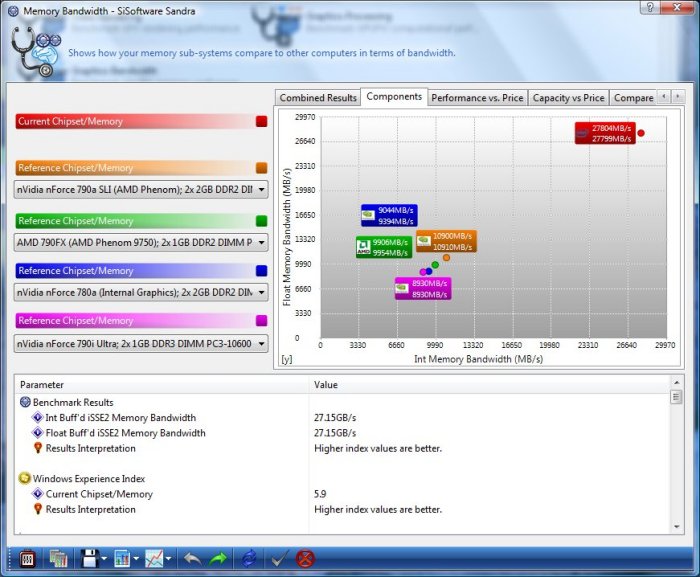Click the line graph icon

[x=154, y=559]
